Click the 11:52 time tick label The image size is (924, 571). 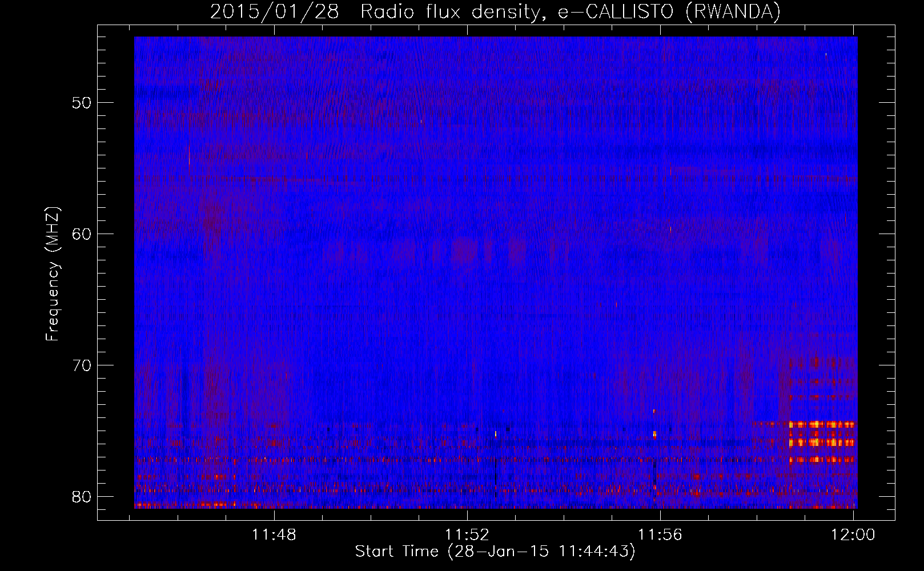(x=468, y=535)
